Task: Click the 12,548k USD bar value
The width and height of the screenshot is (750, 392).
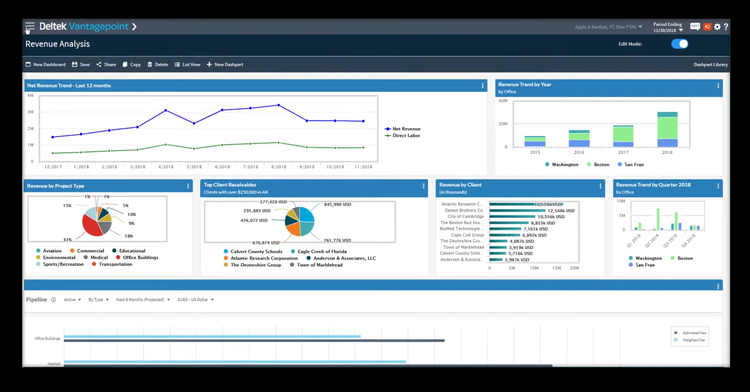Action: pyautogui.click(x=561, y=211)
